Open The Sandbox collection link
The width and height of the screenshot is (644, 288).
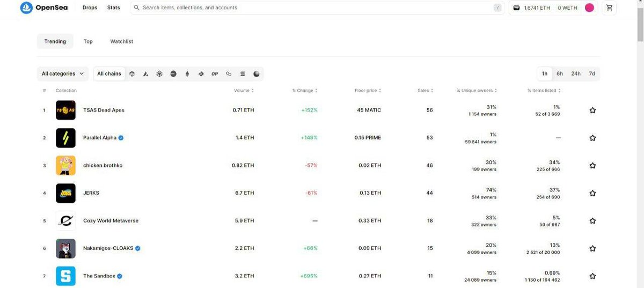click(x=99, y=276)
